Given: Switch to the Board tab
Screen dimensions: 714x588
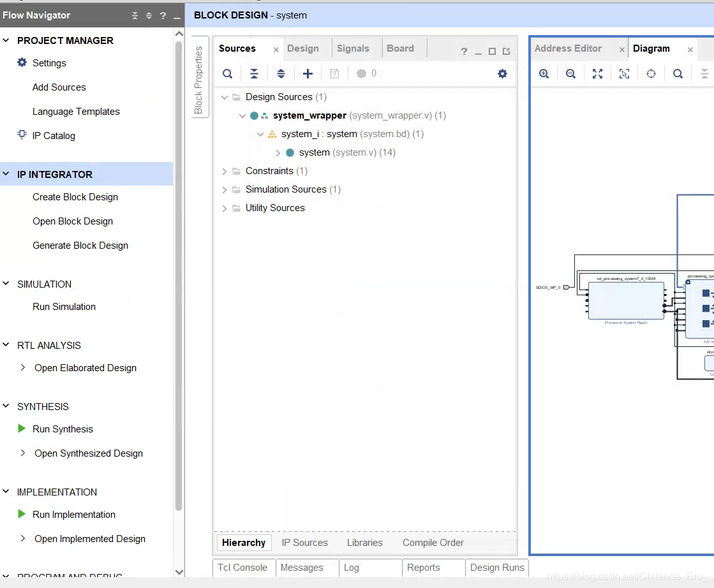Looking at the screenshot, I should (400, 48).
